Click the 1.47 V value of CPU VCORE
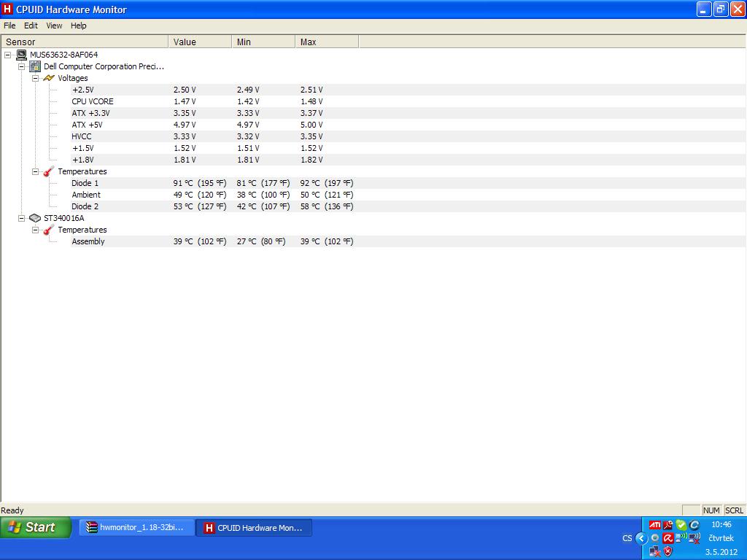This screenshot has height=560, width=747. tap(185, 101)
